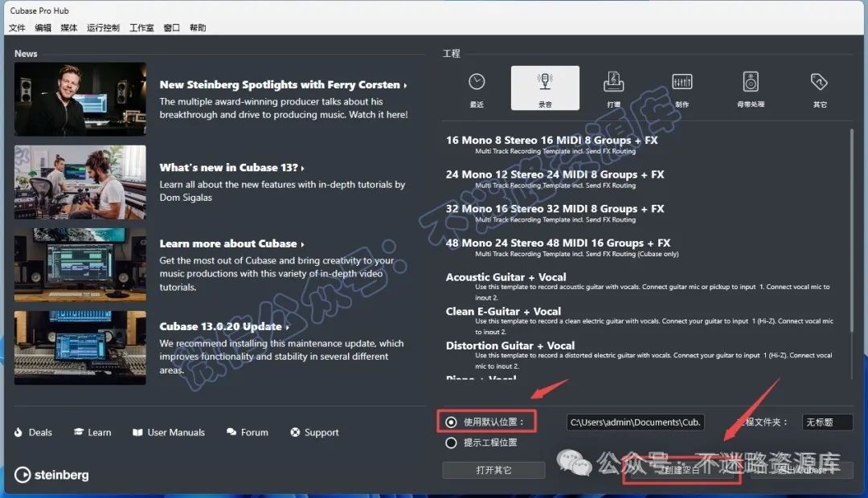868x498 pixels.
Task: Open the 帮助 (Help) menu
Action: click(x=198, y=27)
